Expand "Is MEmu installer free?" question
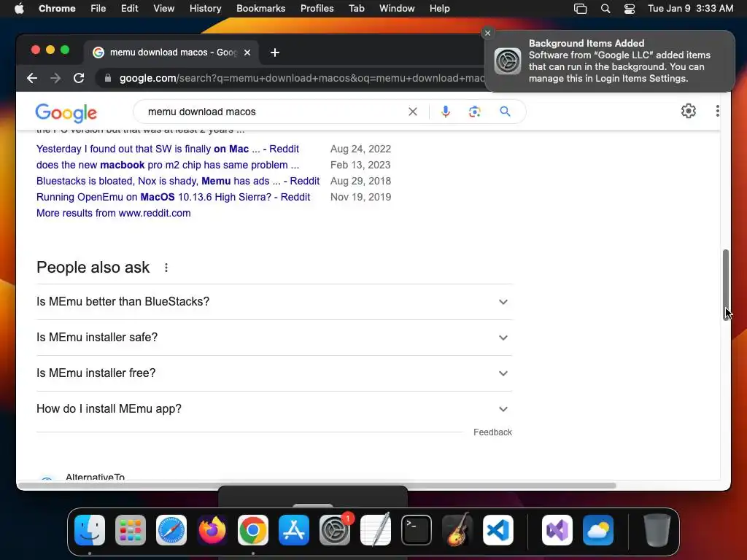747x560 pixels. (274, 373)
